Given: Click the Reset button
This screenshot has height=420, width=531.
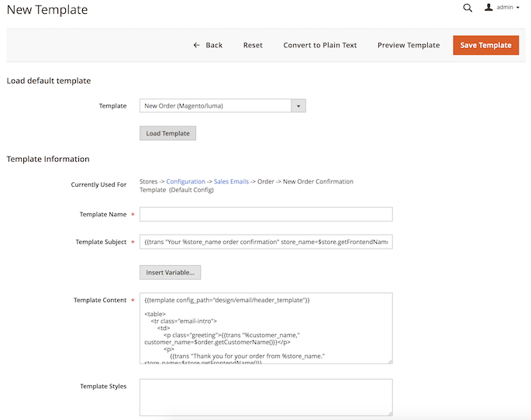Looking at the screenshot, I should pyautogui.click(x=253, y=45).
